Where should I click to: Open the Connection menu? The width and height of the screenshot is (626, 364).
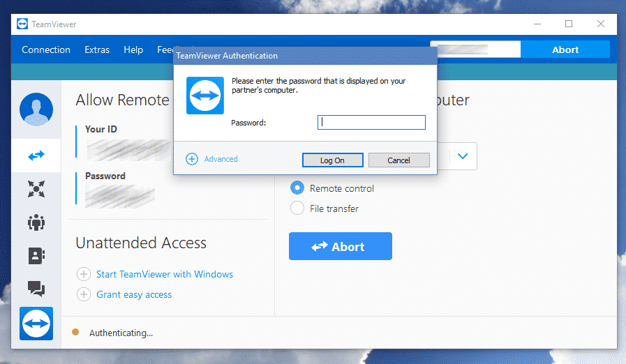pyautogui.click(x=46, y=50)
